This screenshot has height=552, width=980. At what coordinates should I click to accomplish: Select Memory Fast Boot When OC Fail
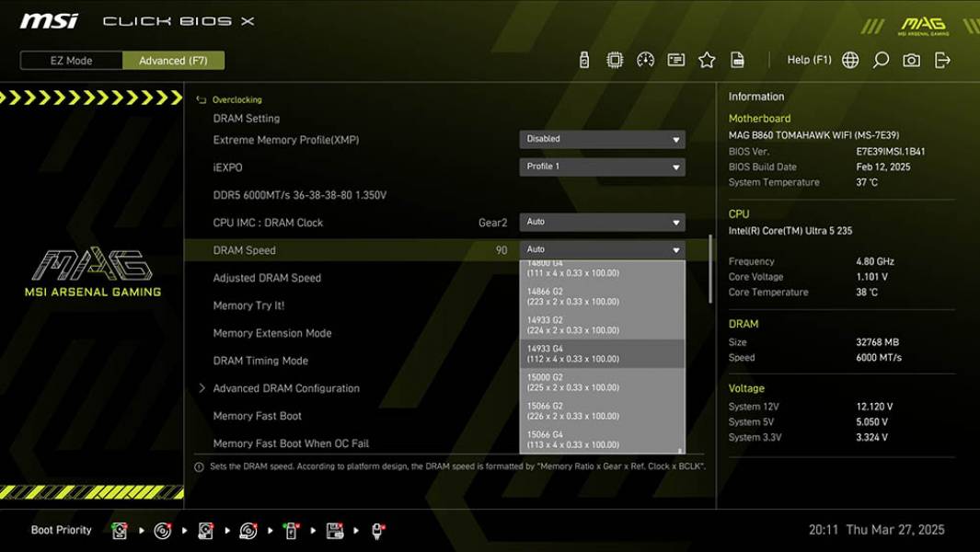click(x=291, y=443)
